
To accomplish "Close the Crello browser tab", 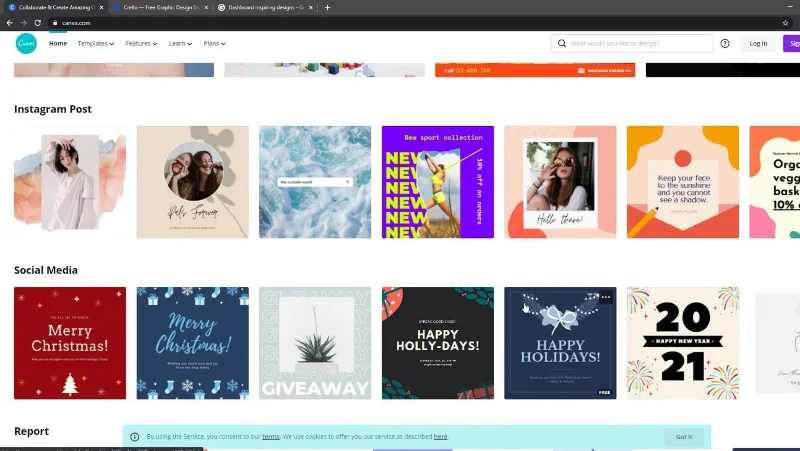I will click(x=206, y=8).
